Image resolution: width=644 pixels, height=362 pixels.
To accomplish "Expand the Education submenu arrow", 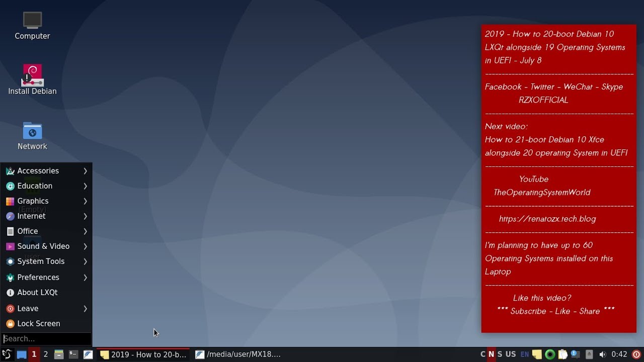I will pyautogui.click(x=86, y=186).
